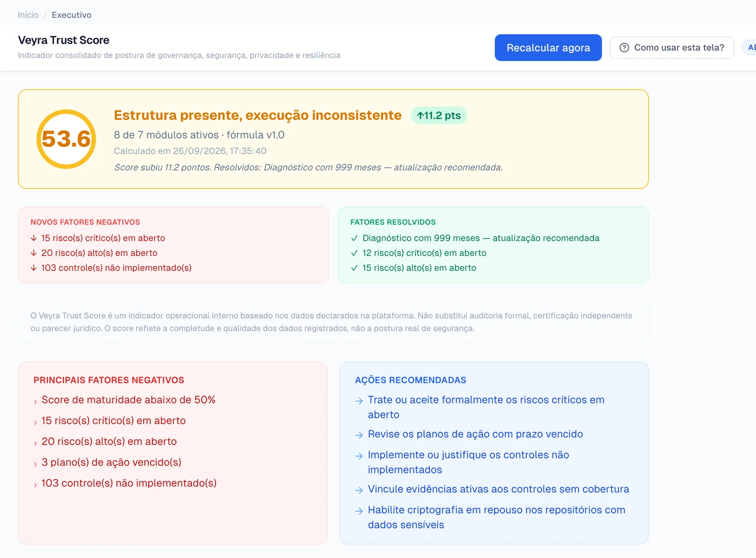The width and height of the screenshot is (756, 558).
Task: Click the NOVOS FATORES NEGATIVOS heading
Action: click(x=86, y=222)
